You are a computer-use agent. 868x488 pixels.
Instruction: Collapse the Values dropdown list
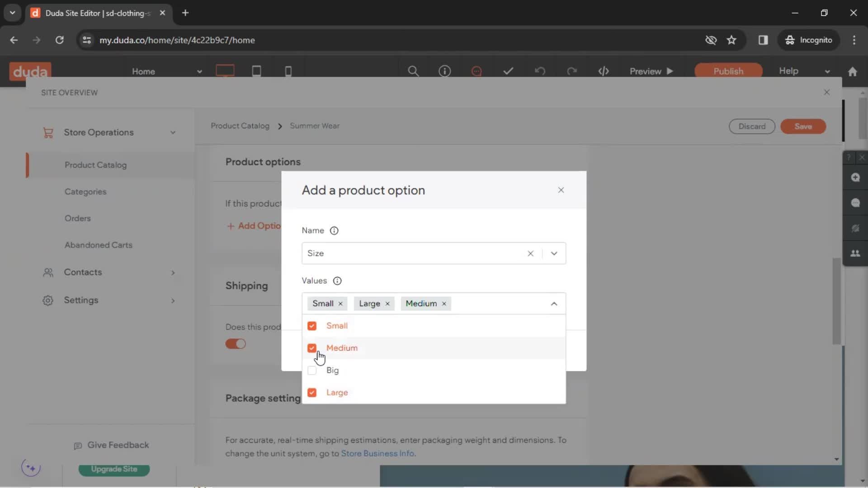[554, 304]
